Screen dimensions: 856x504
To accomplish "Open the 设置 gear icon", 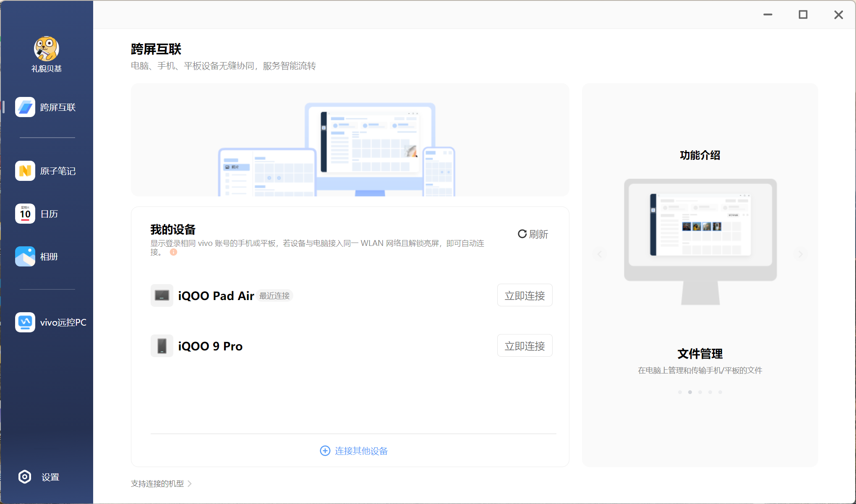I will click(25, 477).
